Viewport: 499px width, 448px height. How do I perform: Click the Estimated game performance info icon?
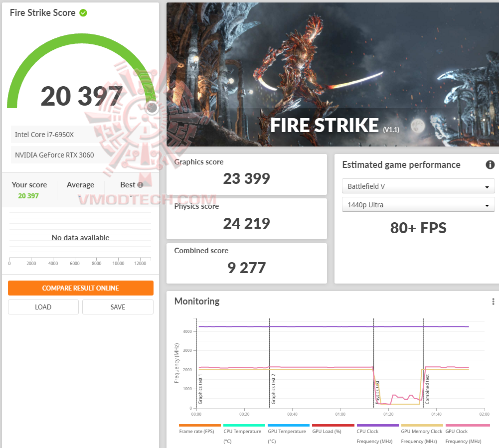point(490,164)
